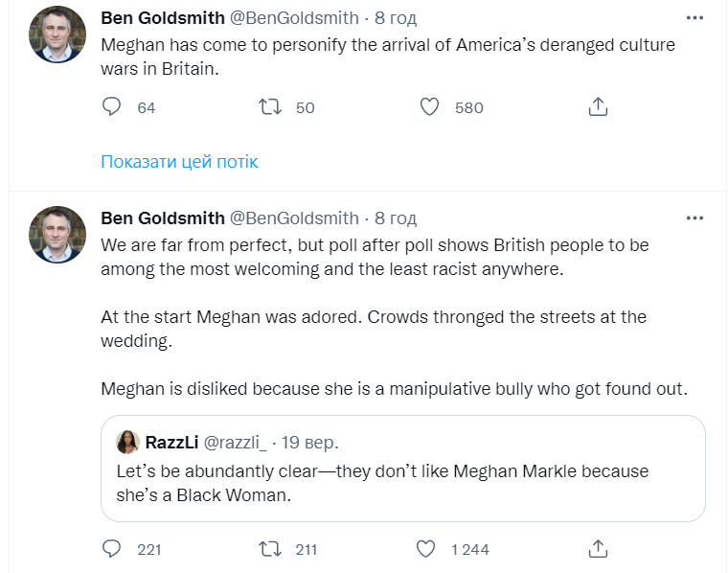Like the tweet with 580 likes

(x=430, y=107)
